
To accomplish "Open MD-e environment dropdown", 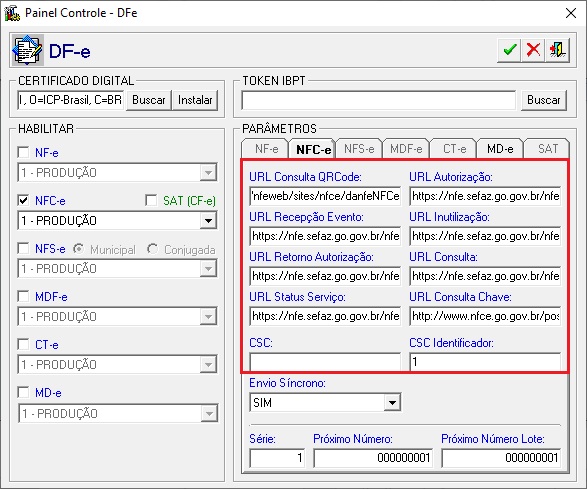I will pos(209,414).
